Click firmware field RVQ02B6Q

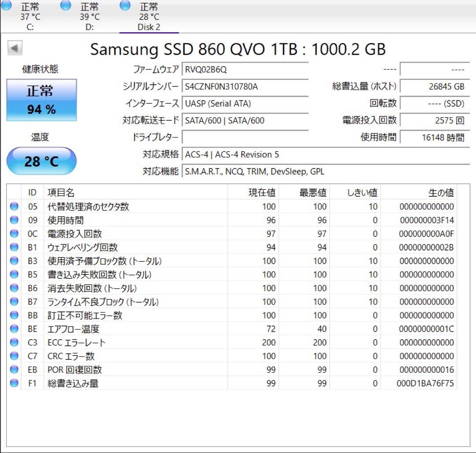click(245, 70)
